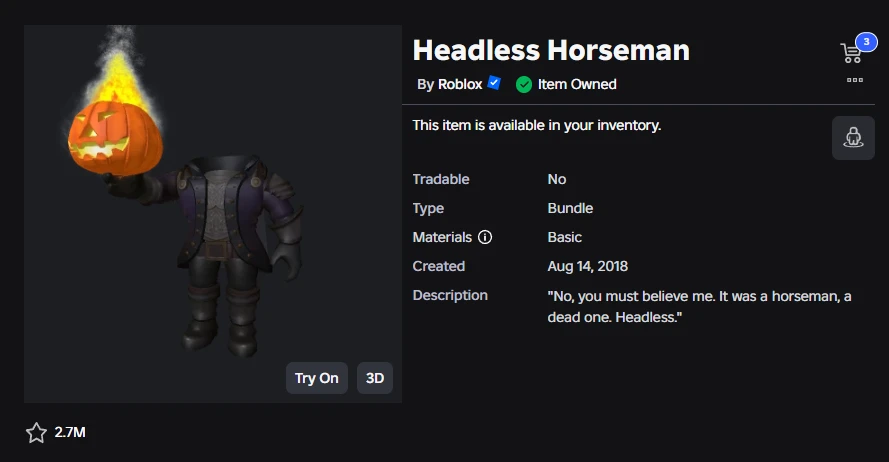Click the Headless Horseman avatar preview image

[x=232, y=260]
